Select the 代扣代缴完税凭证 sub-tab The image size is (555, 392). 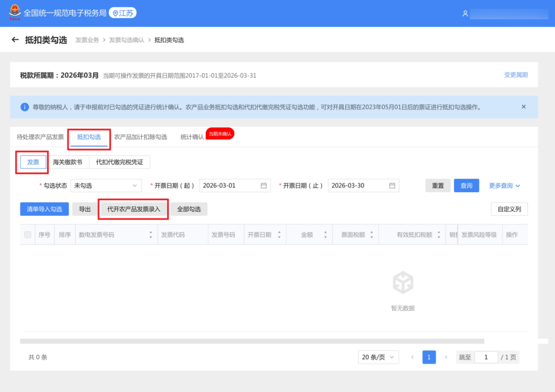coord(120,162)
